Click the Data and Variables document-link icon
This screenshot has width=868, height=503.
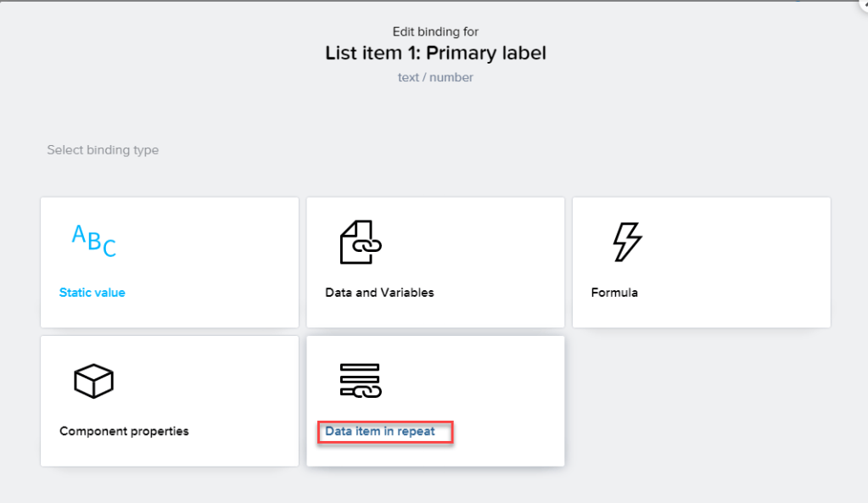(x=361, y=242)
